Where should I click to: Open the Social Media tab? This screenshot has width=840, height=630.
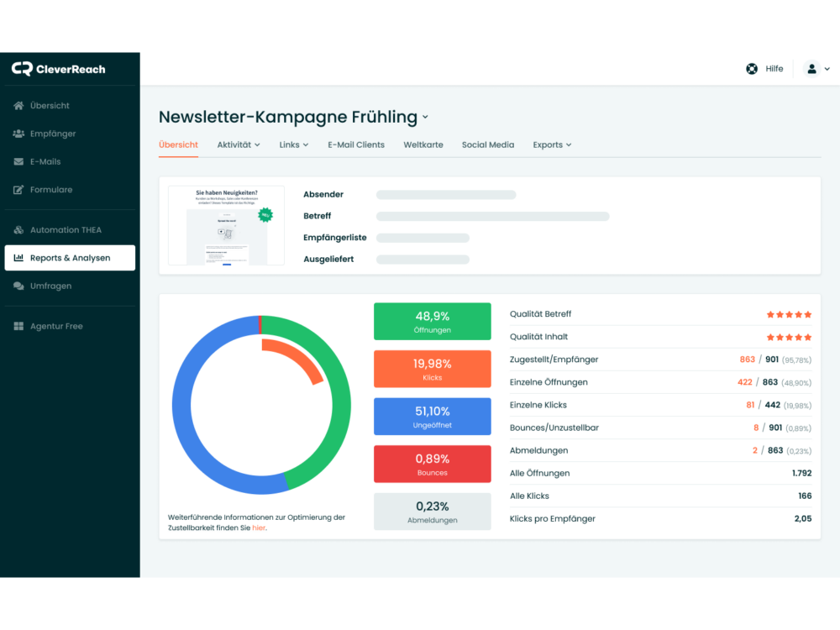[488, 144]
